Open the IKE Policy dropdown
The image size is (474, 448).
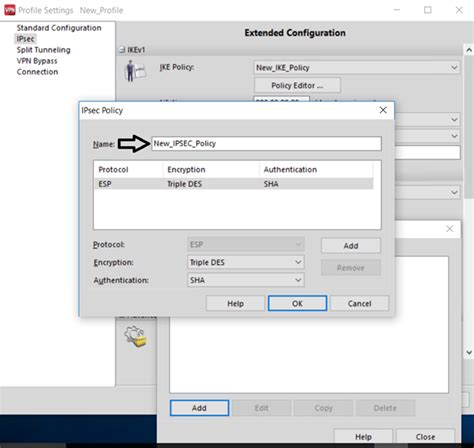pyautogui.click(x=357, y=68)
